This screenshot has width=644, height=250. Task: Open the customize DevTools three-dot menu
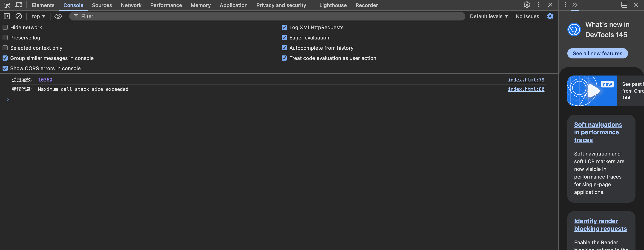pos(539,5)
